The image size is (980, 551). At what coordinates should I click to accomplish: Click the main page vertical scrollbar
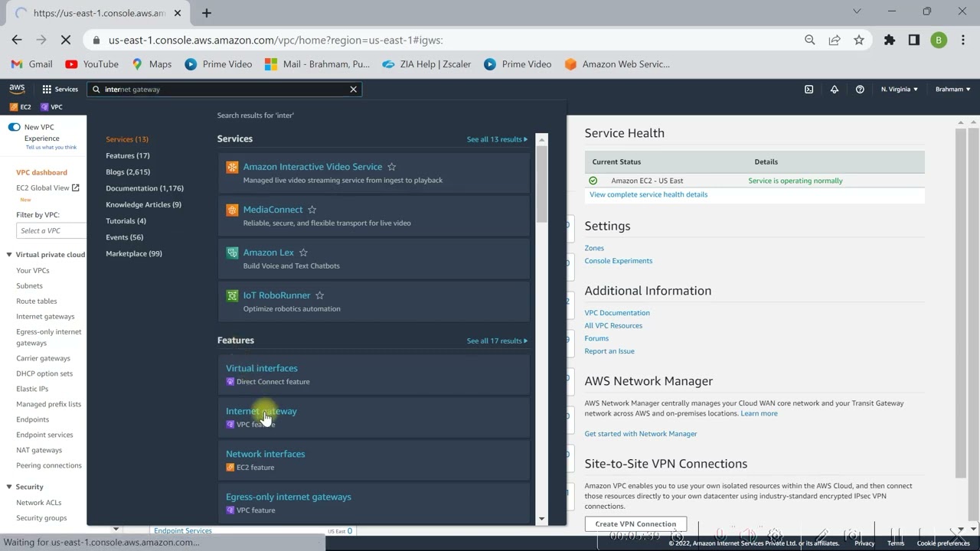point(962,302)
